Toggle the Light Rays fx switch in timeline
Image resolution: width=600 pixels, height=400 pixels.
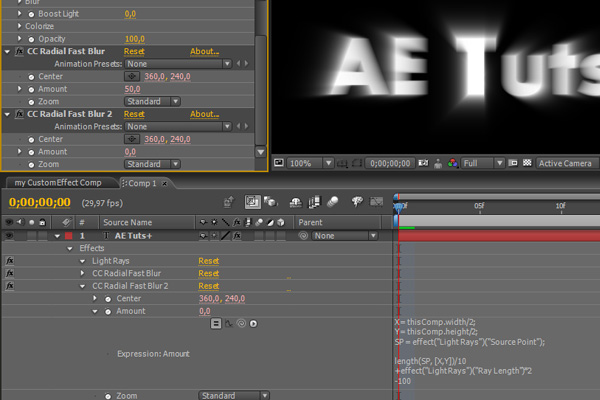tap(10, 261)
